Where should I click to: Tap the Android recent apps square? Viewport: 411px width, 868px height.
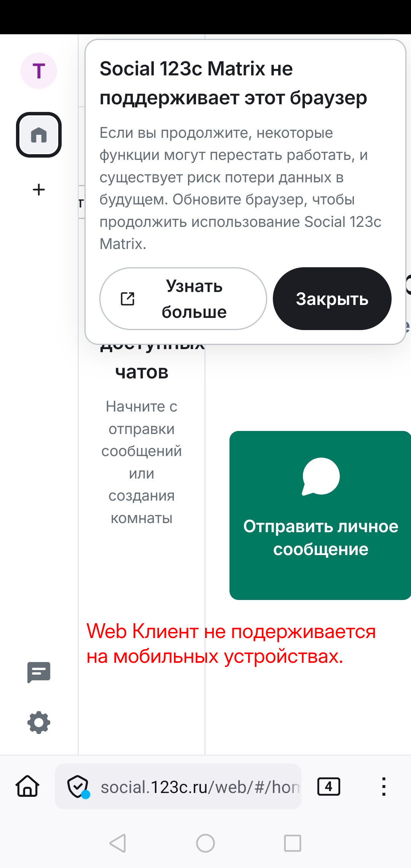(293, 843)
